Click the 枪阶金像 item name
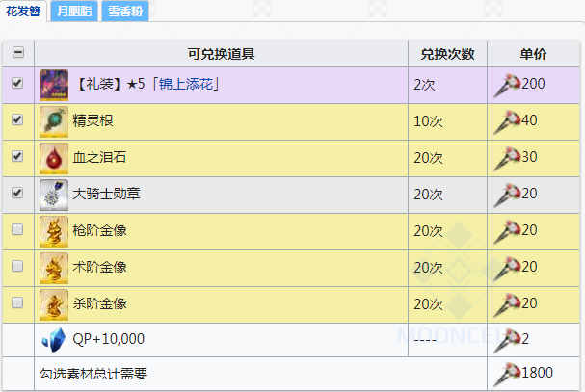 coord(99,230)
